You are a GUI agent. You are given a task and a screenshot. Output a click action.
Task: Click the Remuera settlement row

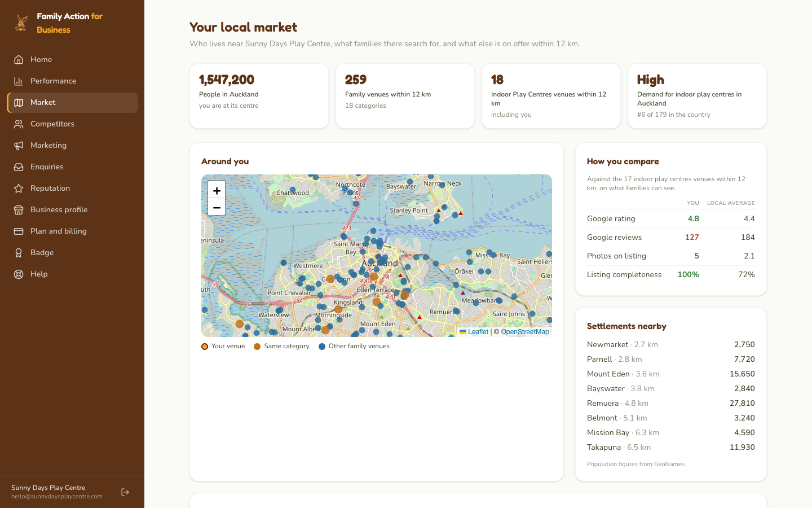(671, 403)
